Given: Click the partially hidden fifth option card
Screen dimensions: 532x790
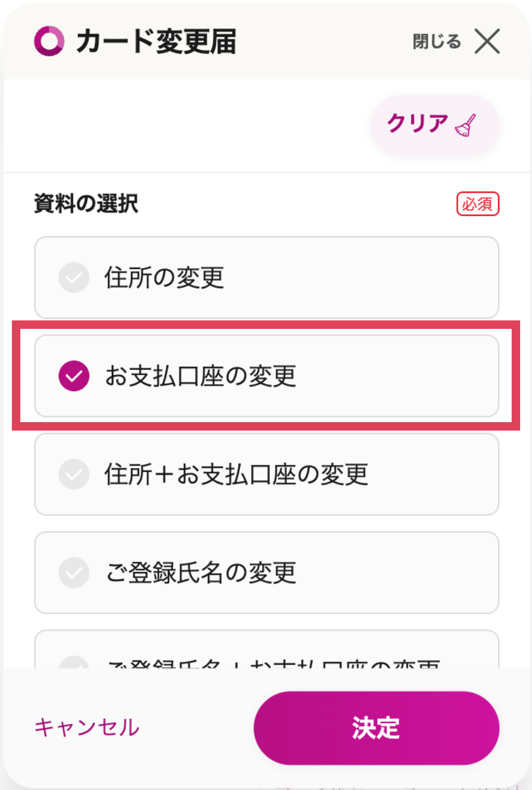Looking at the screenshot, I should (x=267, y=650).
